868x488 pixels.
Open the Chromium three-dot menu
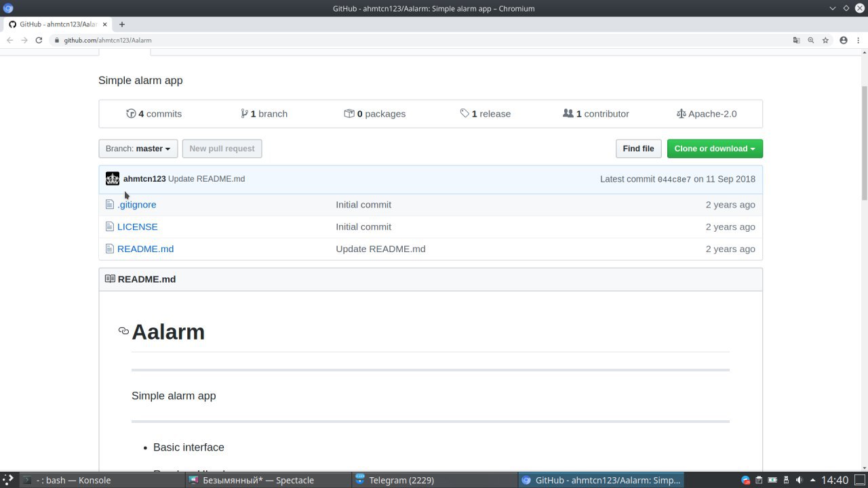coord(858,40)
